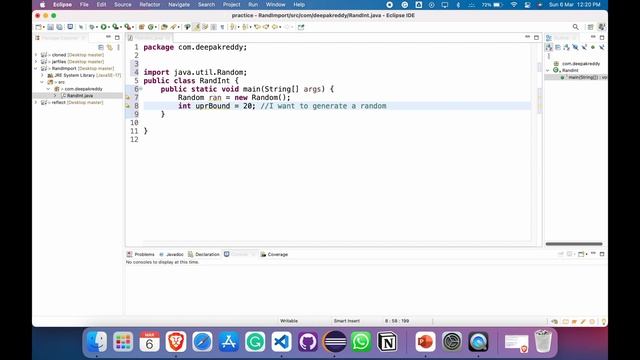Viewport: 640px width, 360px height.
Task: Click the Open Type folder icon
Action: click(164, 27)
